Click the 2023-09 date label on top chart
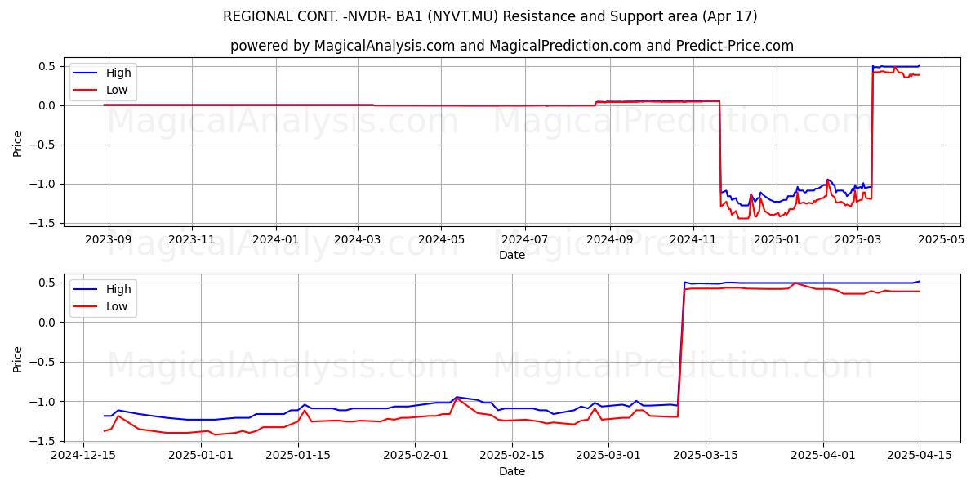Screen dimensions: 980x490 click(x=109, y=239)
